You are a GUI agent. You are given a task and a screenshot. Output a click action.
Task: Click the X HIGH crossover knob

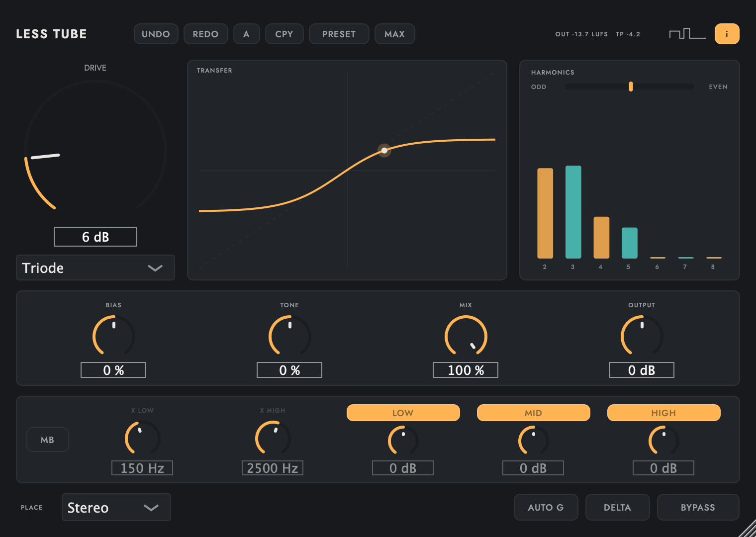[x=273, y=438]
